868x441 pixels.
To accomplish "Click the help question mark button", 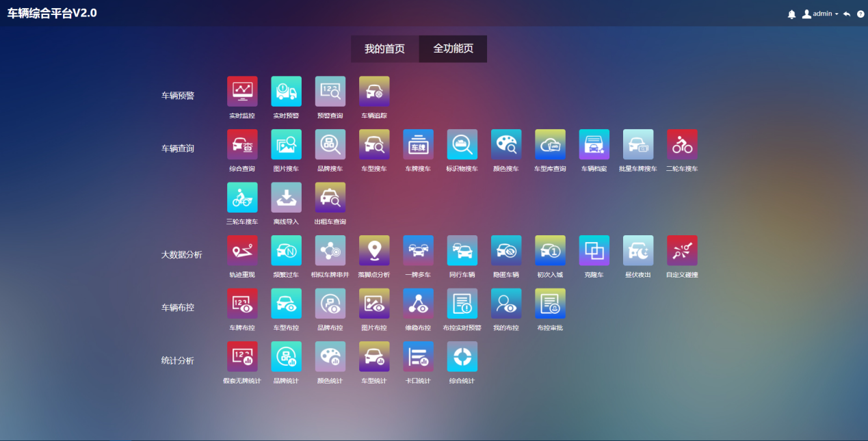I will click(860, 14).
